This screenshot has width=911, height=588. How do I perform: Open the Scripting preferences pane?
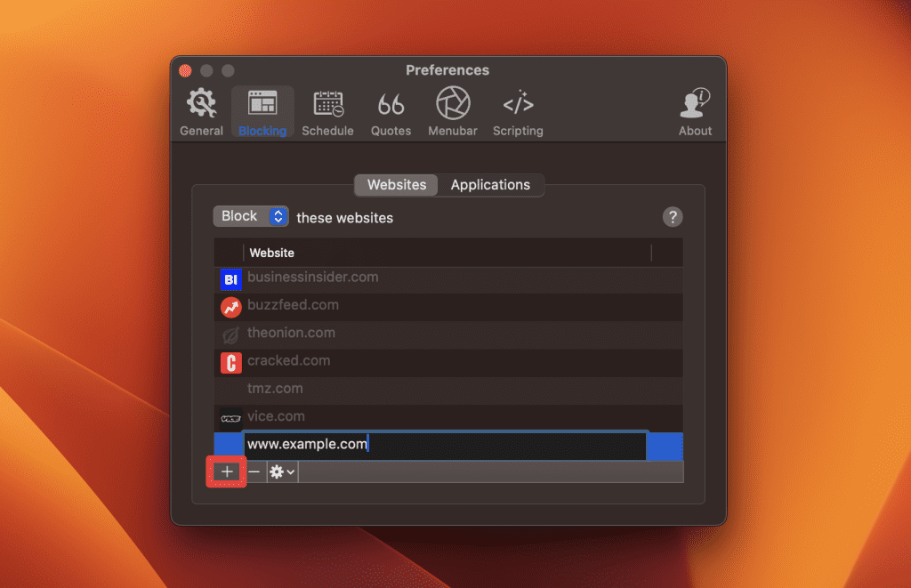point(518,113)
